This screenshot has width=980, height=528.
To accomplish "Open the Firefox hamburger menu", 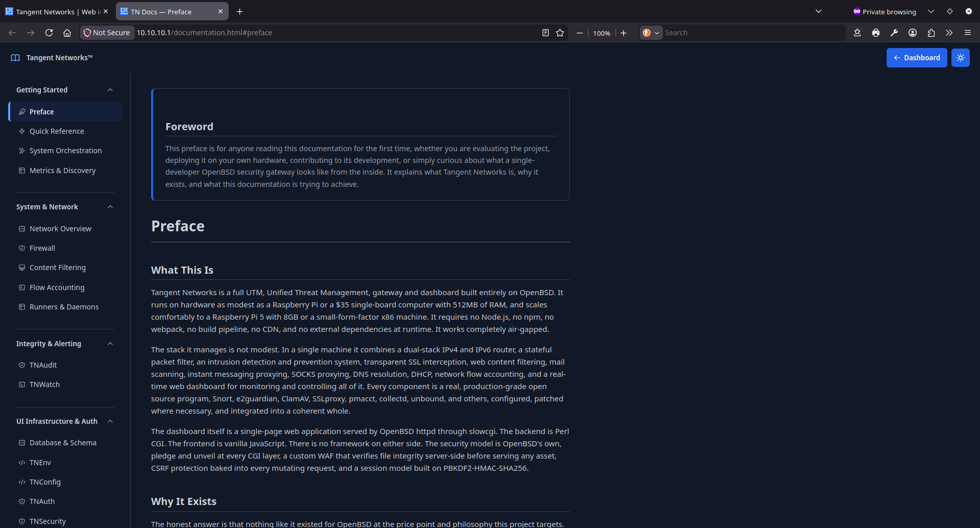I will [x=968, y=32].
